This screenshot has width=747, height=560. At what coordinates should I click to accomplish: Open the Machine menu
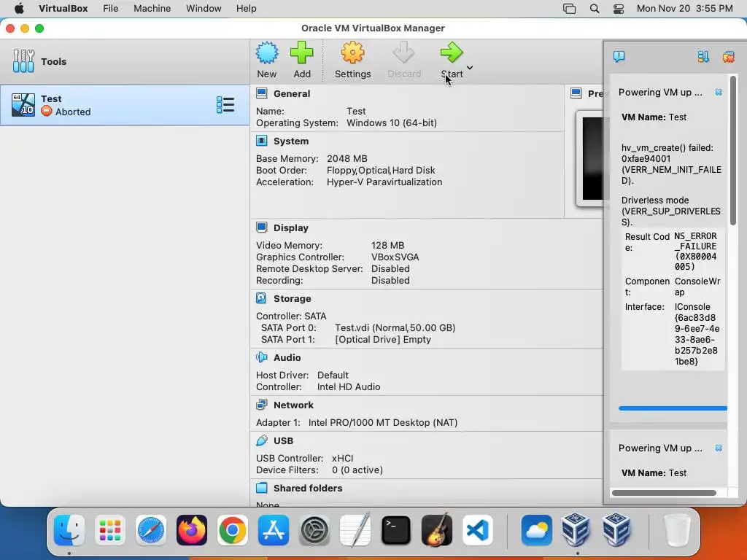click(x=152, y=8)
